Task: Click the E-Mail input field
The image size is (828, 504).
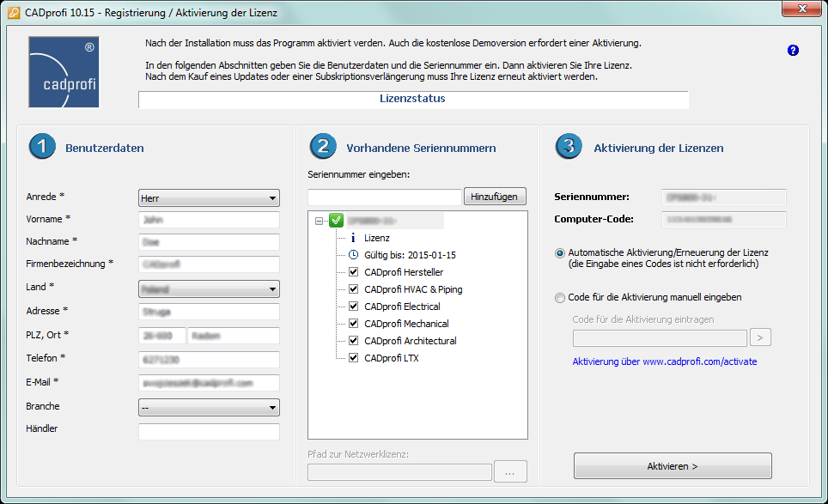Action: click(x=209, y=383)
